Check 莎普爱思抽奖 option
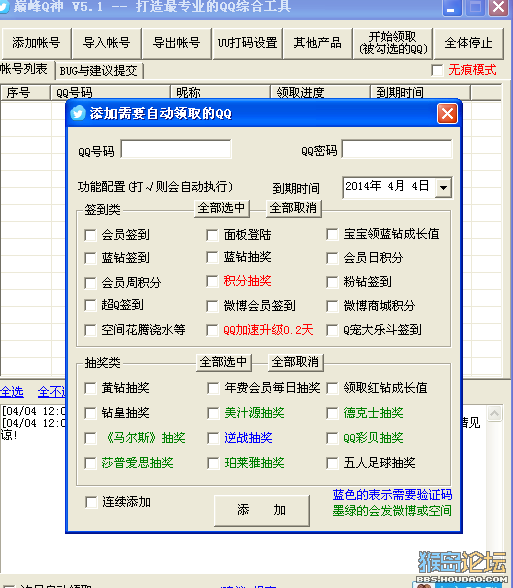 [90, 463]
